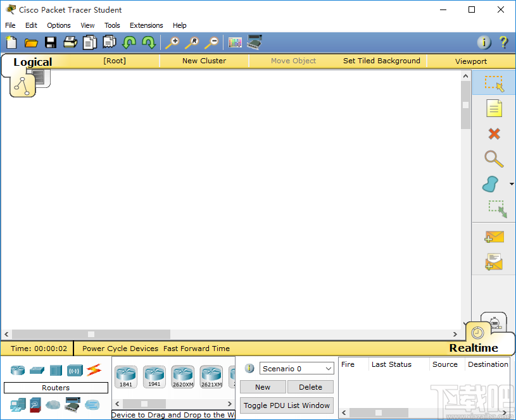Choose the Select tool in right panel
This screenshot has width=516, height=420.
[x=494, y=83]
